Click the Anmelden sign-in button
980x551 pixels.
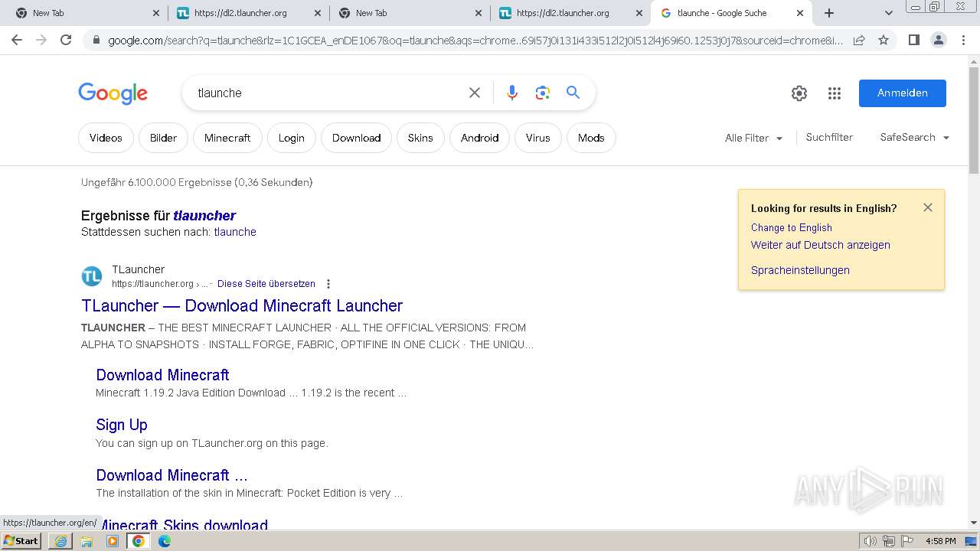click(x=903, y=93)
